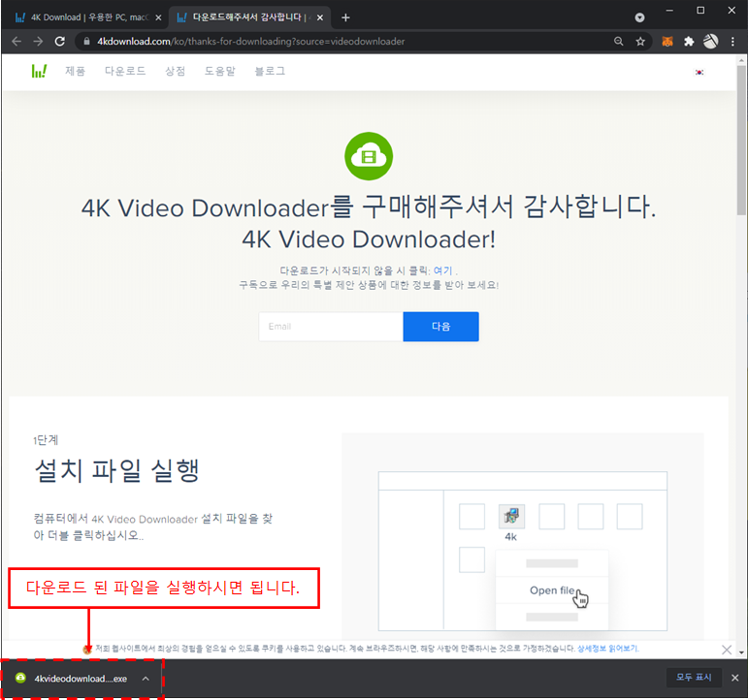Click the downloaded file's green icon
The height and width of the screenshot is (700, 748).
20,678
